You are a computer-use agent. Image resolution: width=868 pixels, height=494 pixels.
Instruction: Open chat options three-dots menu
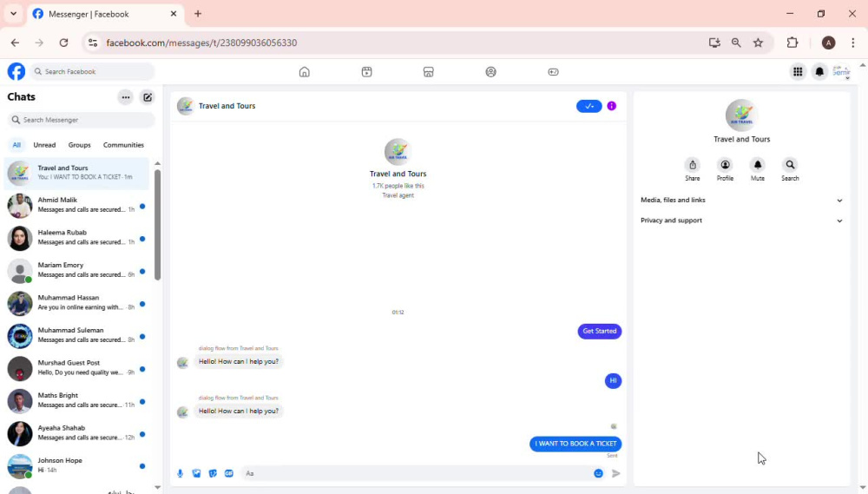[x=126, y=97]
